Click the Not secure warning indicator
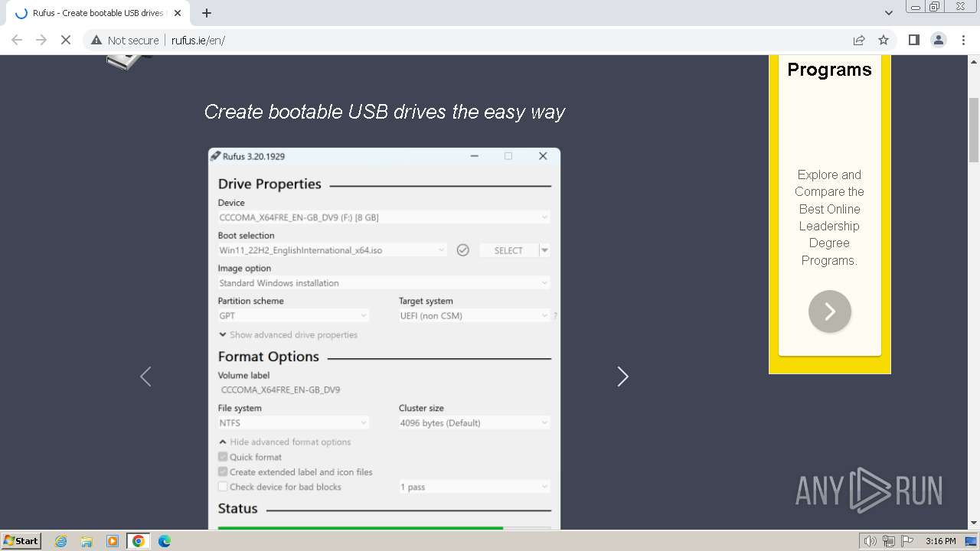The width and height of the screenshot is (980, 551). [x=125, y=40]
